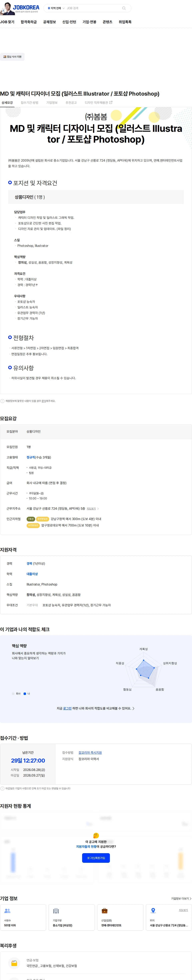Click the external-link icon beside 디자인 직무채용관
The height and width of the screenshot is (980, 192).
(111, 102)
